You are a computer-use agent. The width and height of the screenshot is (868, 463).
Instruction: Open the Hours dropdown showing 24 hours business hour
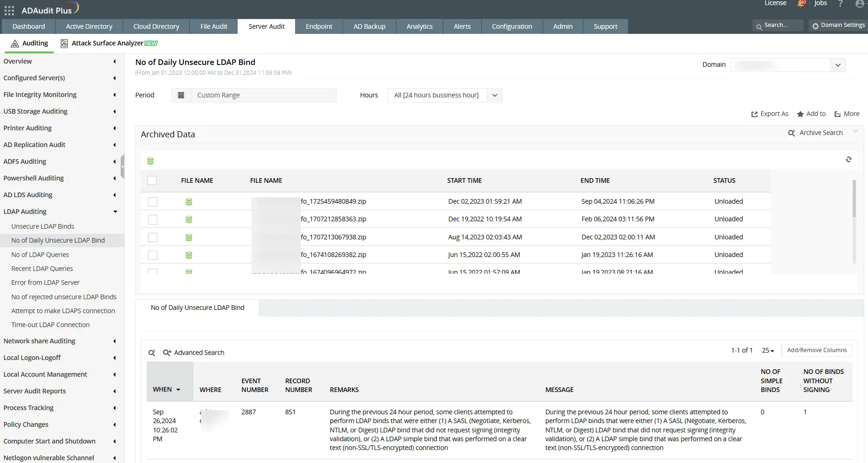494,95
